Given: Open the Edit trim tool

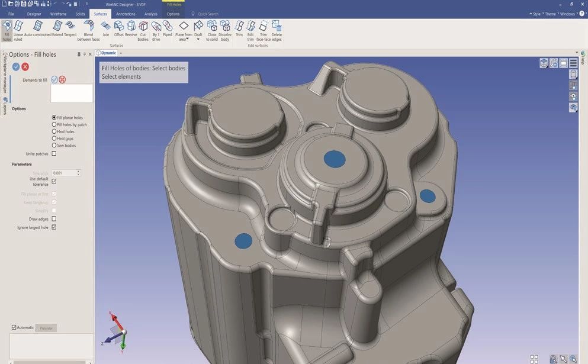Looking at the screenshot, I should 250,30.
